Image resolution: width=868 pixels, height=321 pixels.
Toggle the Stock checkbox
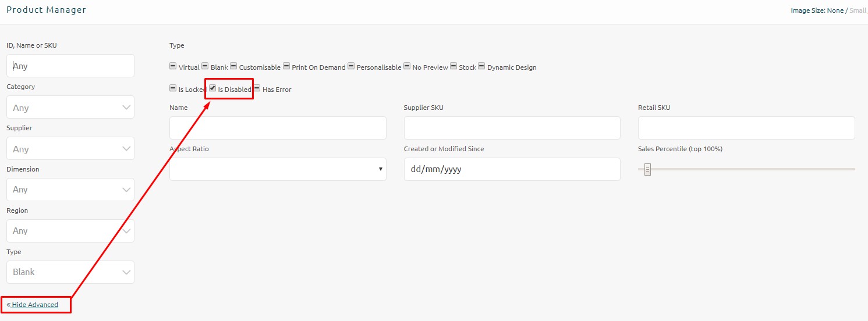454,66
